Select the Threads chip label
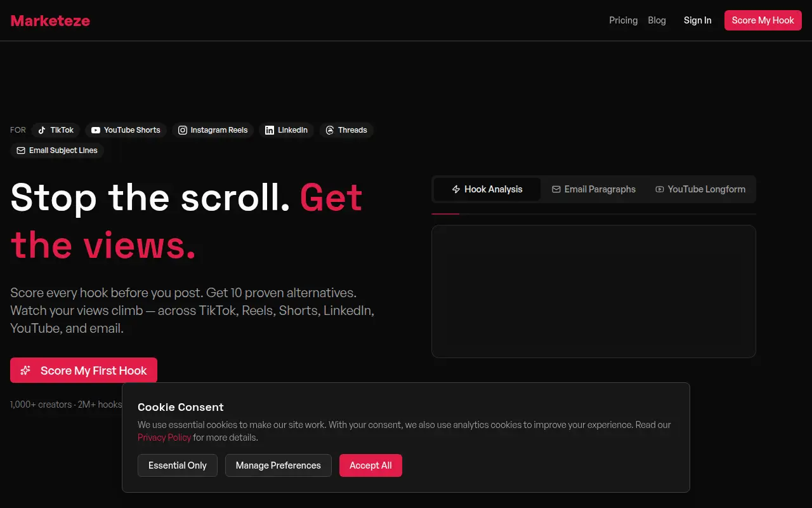This screenshot has height=508, width=812. click(352, 130)
